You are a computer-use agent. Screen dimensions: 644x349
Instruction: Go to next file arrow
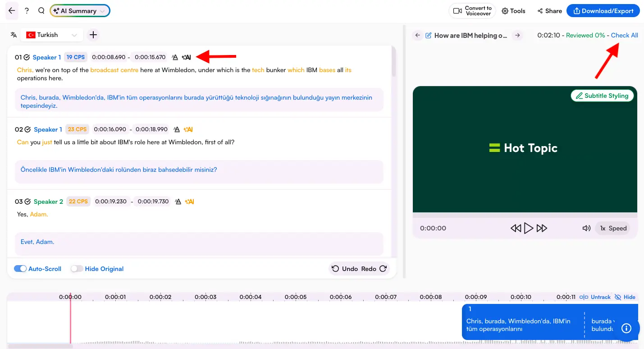pyautogui.click(x=517, y=35)
